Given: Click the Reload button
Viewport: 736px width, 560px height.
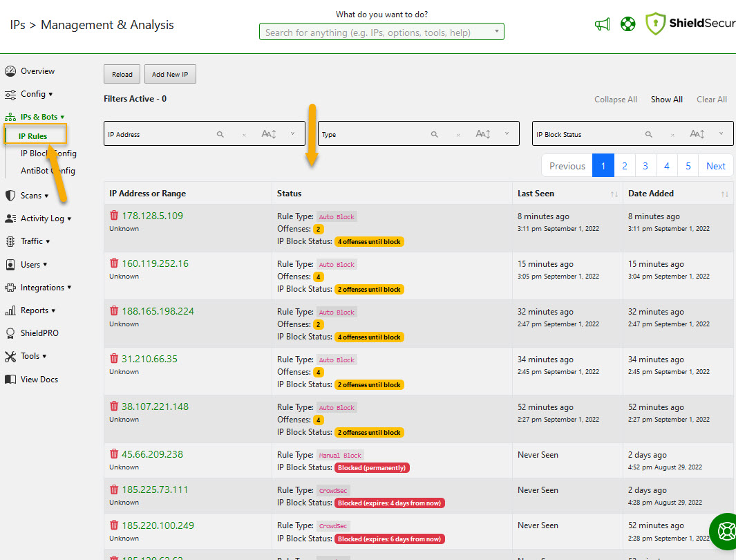Looking at the screenshot, I should click(x=122, y=74).
